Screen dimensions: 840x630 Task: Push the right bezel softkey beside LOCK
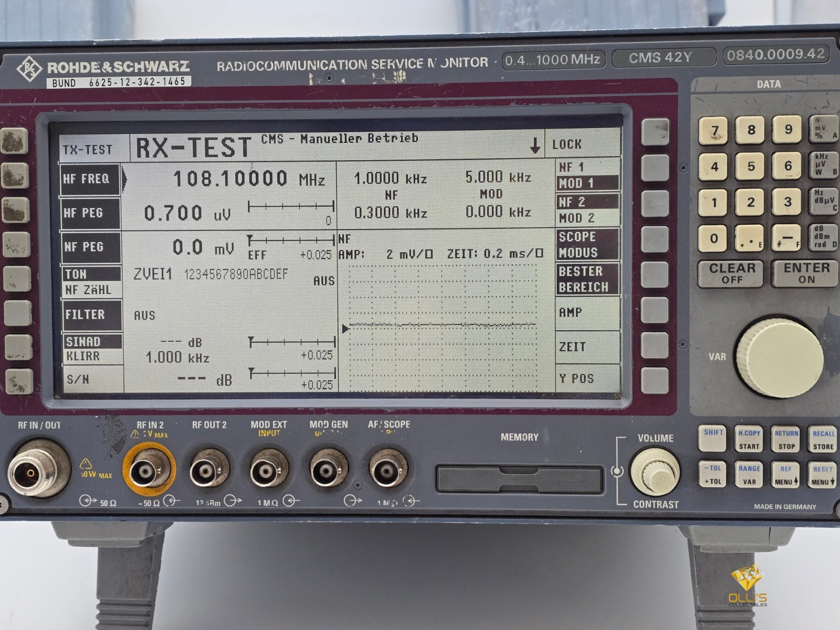click(x=655, y=132)
